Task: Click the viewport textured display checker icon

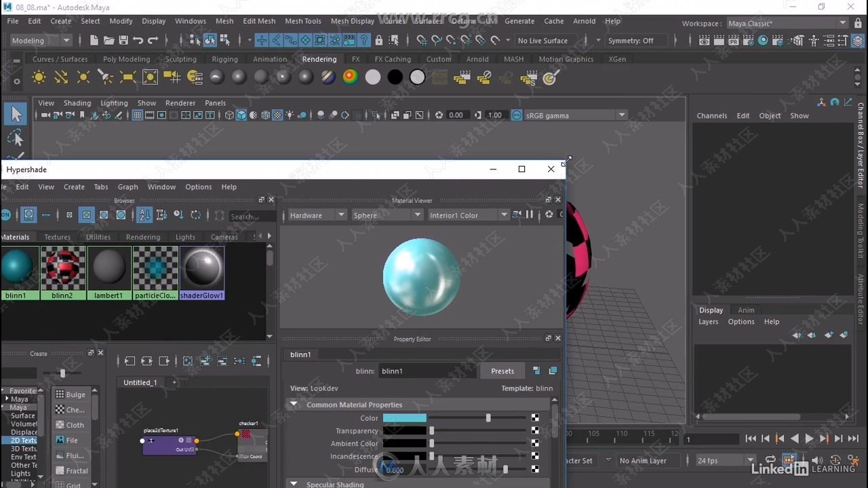Action: (277, 115)
